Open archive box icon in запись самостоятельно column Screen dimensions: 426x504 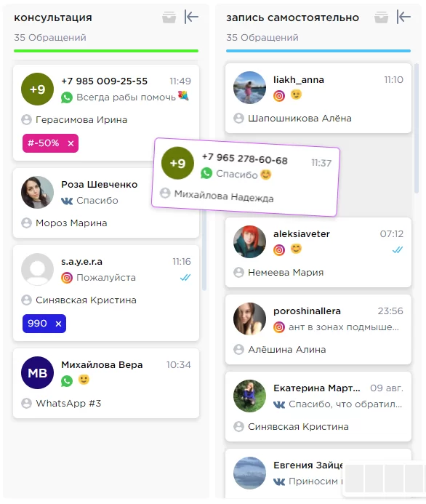point(382,17)
